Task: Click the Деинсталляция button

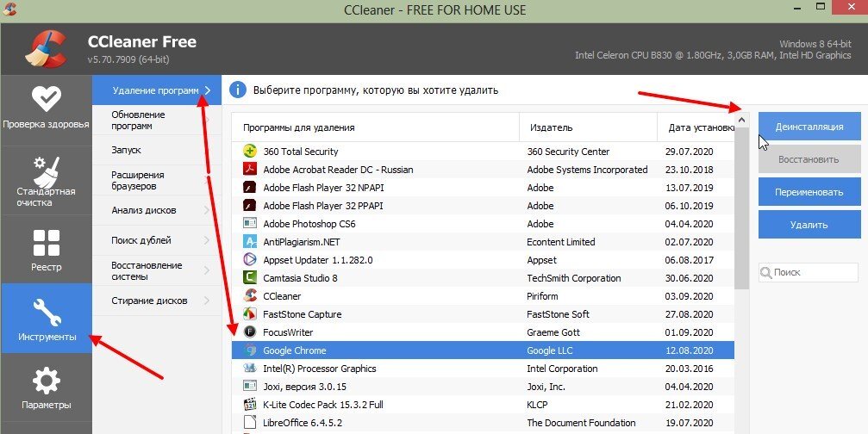Action: click(809, 127)
